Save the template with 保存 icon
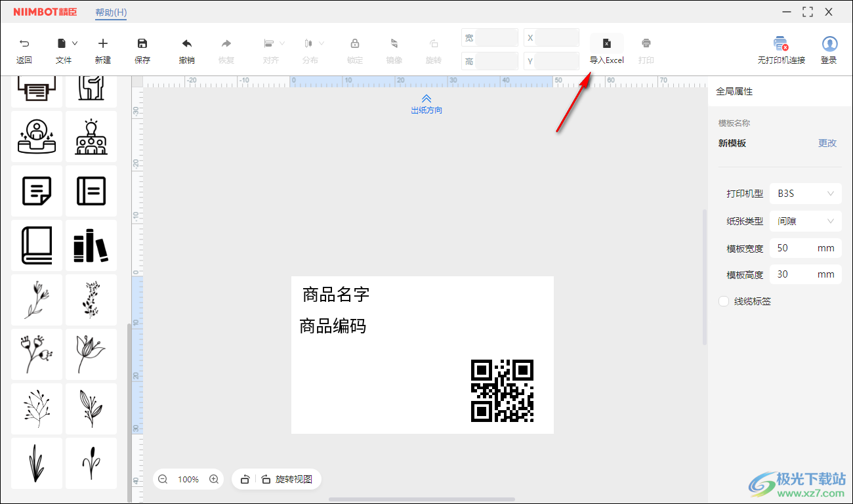The height and width of the screenshot is (504, 853). (x=142, y=43)
